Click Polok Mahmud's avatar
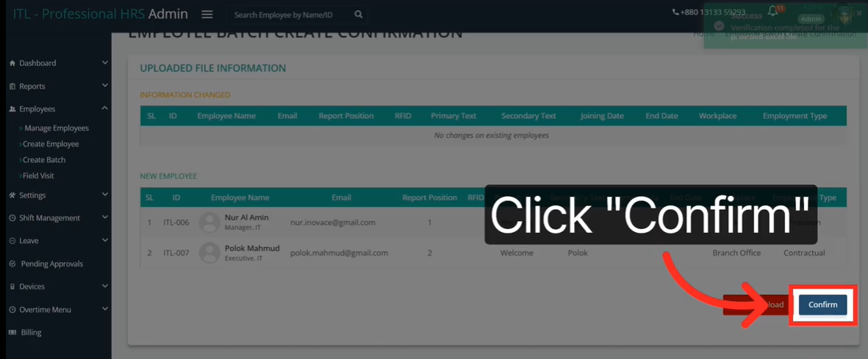The image size is (868, 359). [209, 253]
